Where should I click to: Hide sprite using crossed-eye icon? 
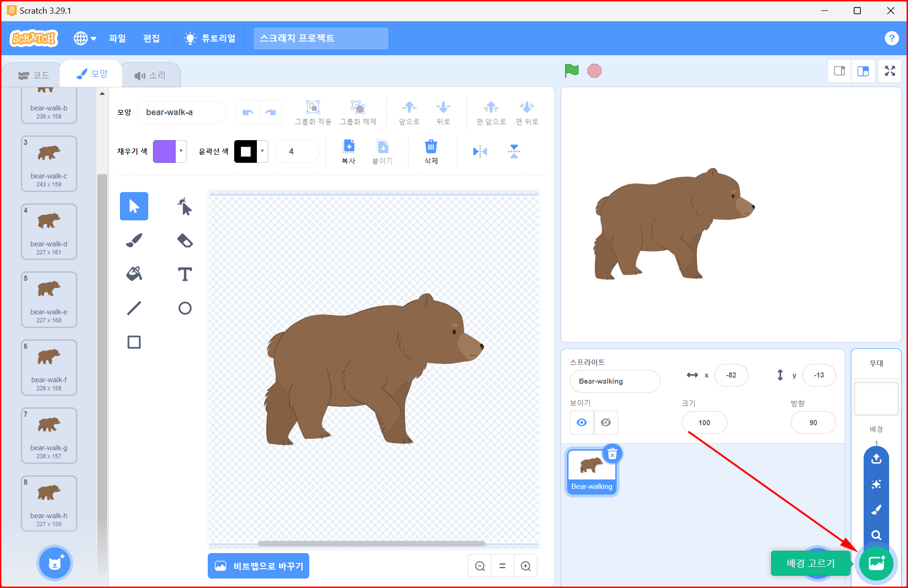[606, 422]
